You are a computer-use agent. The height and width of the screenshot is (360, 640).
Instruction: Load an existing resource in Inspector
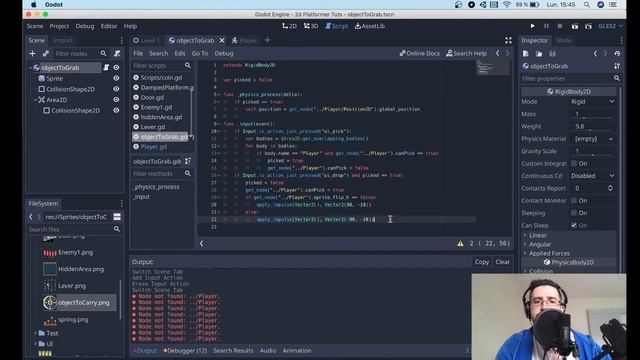tap(539, 53)
